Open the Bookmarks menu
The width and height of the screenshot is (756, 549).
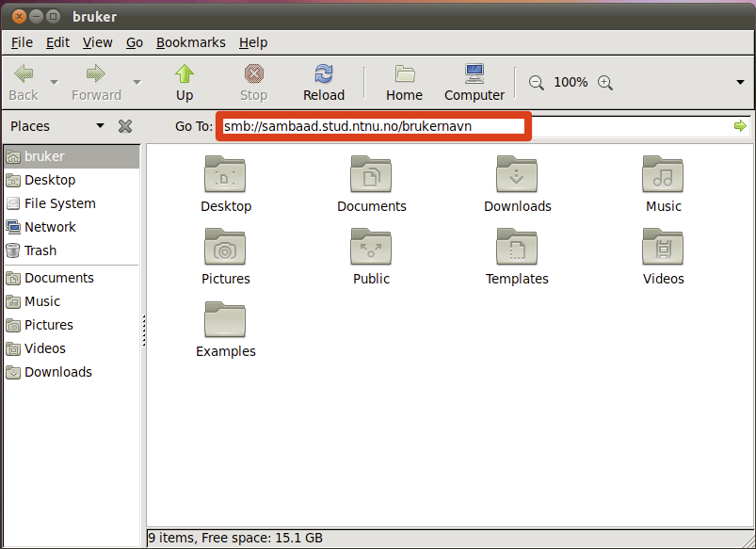pos(191,42)
